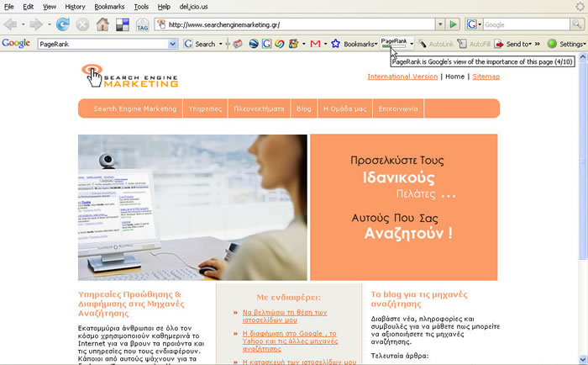Open Gmail from the toolbar icon
The width and height of the screenshot is (588, 365).
tap(315, 44)
